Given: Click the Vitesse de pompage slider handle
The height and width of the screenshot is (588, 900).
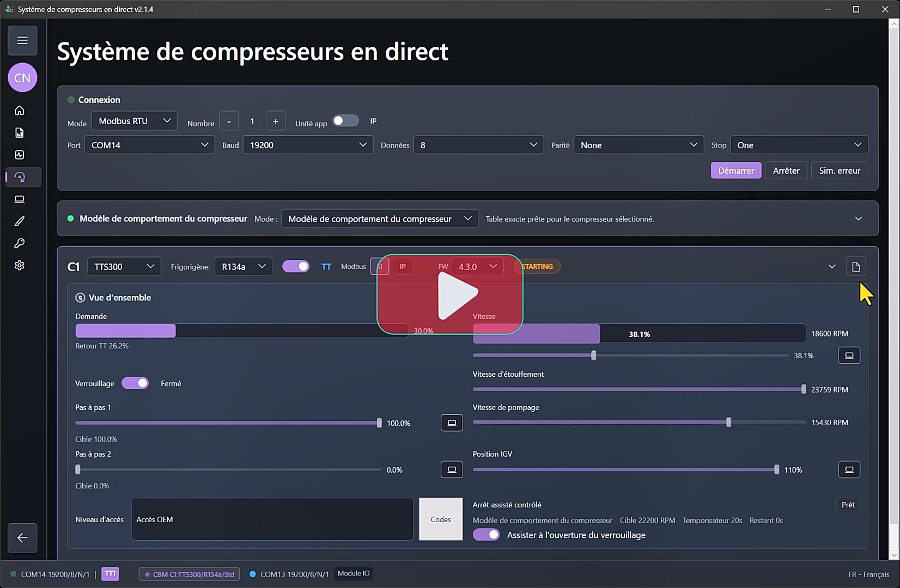Looking at the screenshot, I should coord(729,422).
